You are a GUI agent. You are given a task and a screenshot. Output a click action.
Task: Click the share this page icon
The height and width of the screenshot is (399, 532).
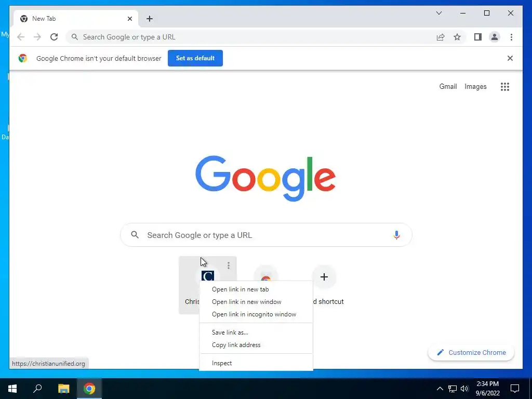(441, 37)
